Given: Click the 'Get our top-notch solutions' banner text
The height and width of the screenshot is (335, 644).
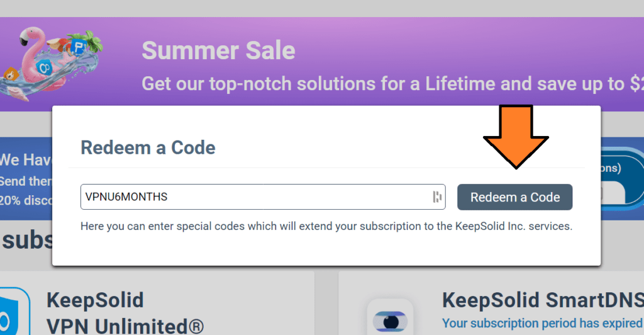Looking at the screenshot, I should 392,84.
